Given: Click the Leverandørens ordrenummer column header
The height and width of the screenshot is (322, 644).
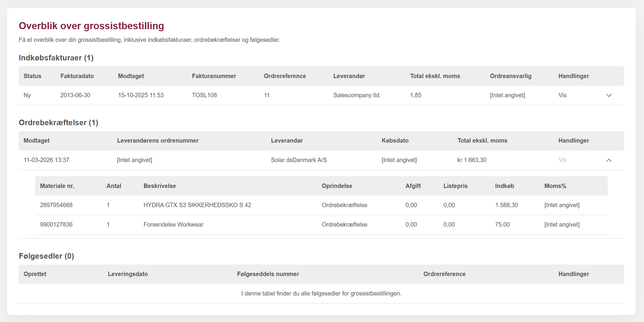Looking at the screenshot, I should (157, 141).
